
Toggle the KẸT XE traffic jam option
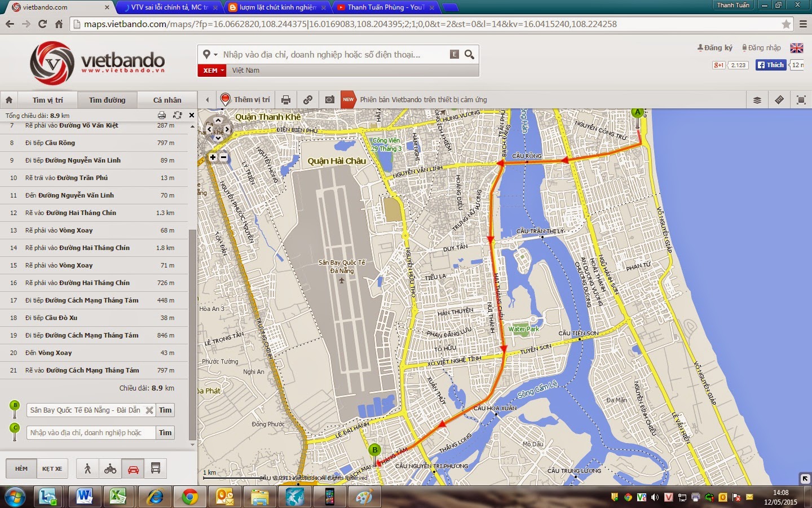point(52,468)
